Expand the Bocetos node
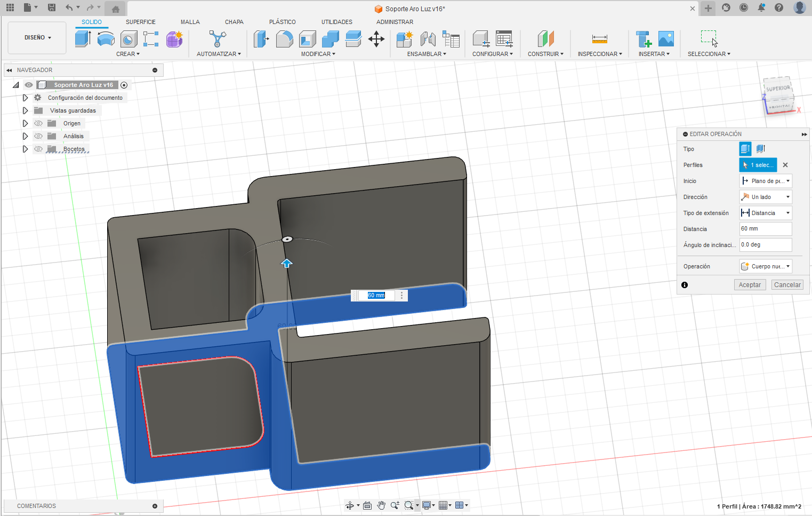The image size is (812, 516). pyautogui.click(x=25, y=149)
